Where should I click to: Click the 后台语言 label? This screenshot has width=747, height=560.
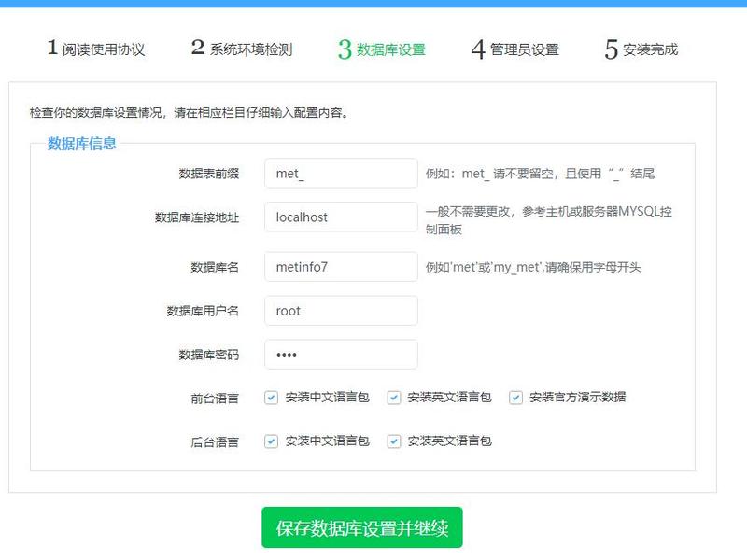[x=215, y=441]
